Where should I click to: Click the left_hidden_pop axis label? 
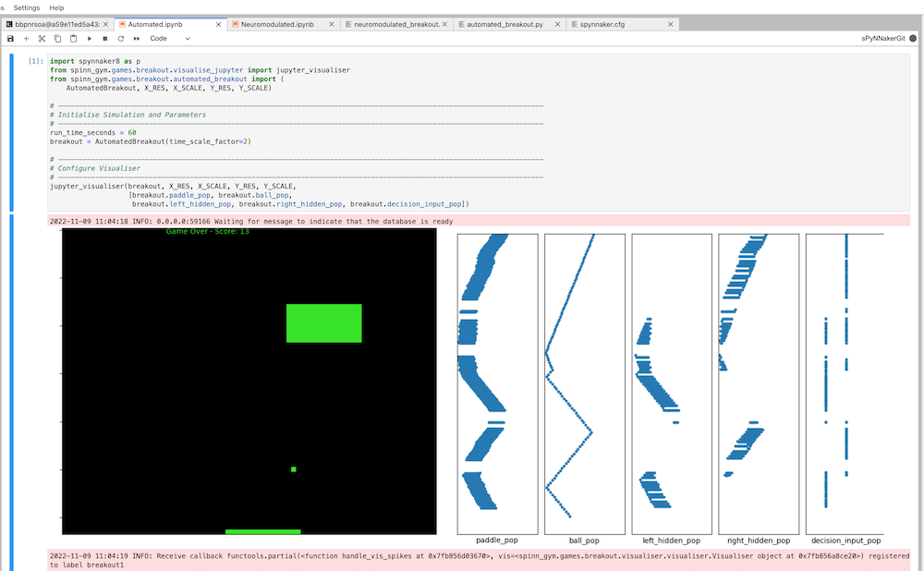coord(671,540)
